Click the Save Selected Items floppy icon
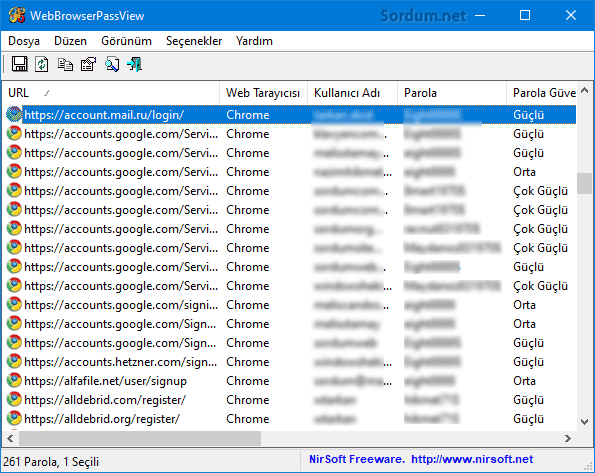 point(19,64)
